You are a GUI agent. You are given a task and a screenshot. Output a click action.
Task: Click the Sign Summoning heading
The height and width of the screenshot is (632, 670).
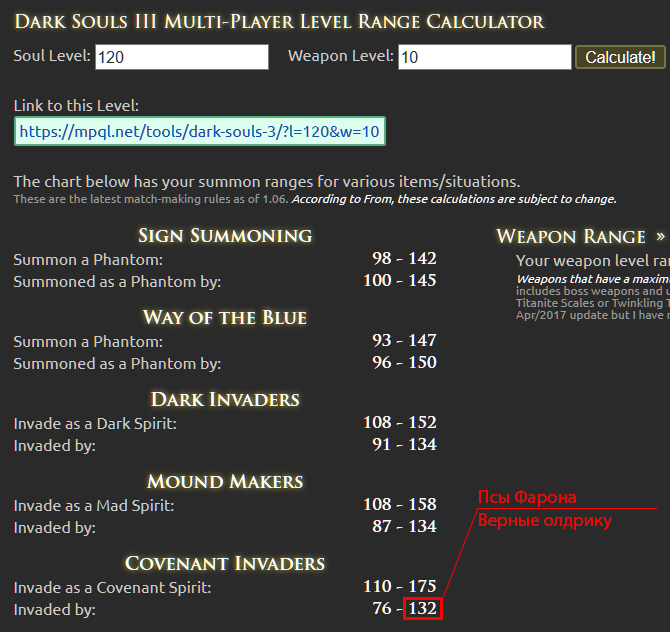225,235
